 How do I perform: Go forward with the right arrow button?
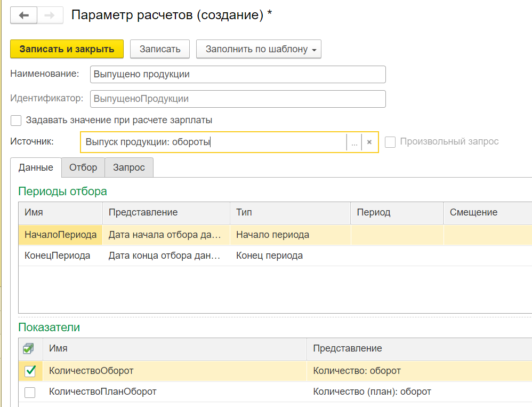[50, 15]
